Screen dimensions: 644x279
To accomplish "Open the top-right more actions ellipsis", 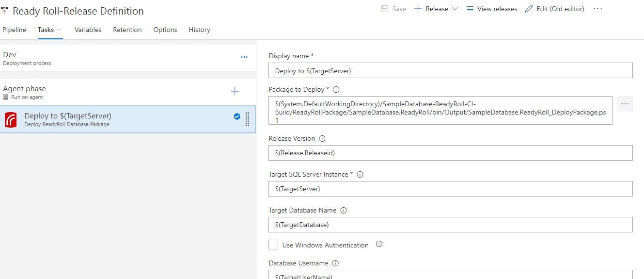I will point(597,9).
